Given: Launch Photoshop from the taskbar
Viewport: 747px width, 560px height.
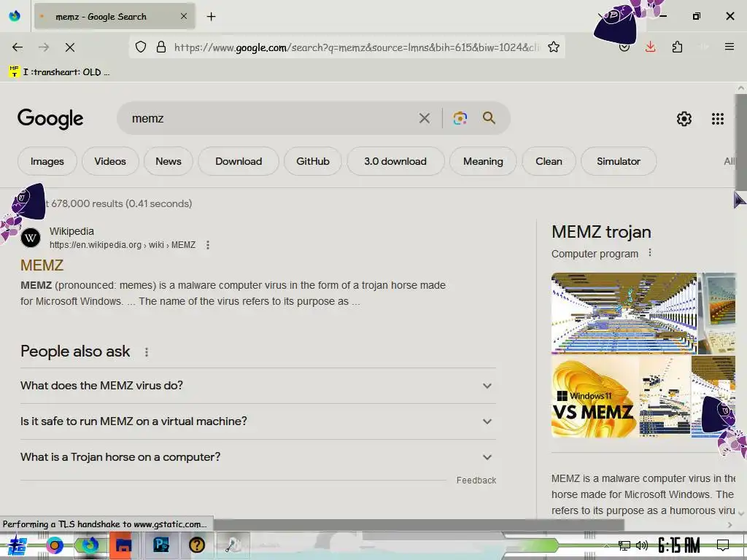Looking at the screenshot, I should (x=161, y=544).
